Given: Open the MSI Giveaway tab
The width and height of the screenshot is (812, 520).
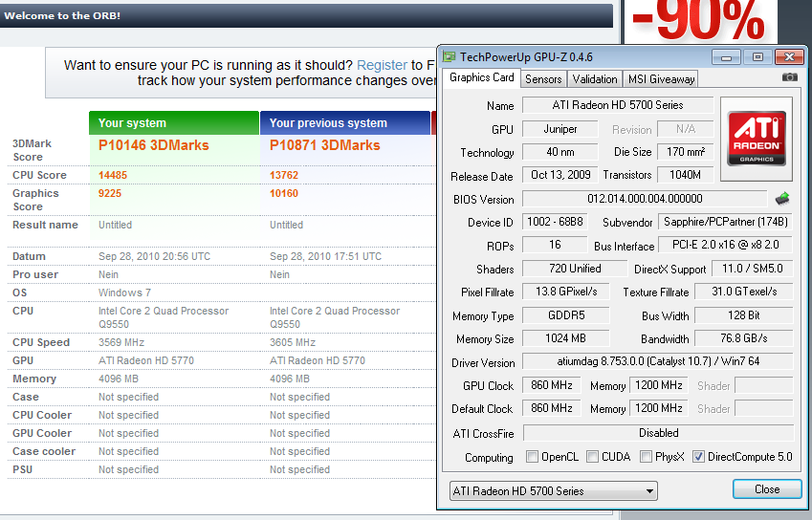Looking at the screenshot, I should (661, 79).
